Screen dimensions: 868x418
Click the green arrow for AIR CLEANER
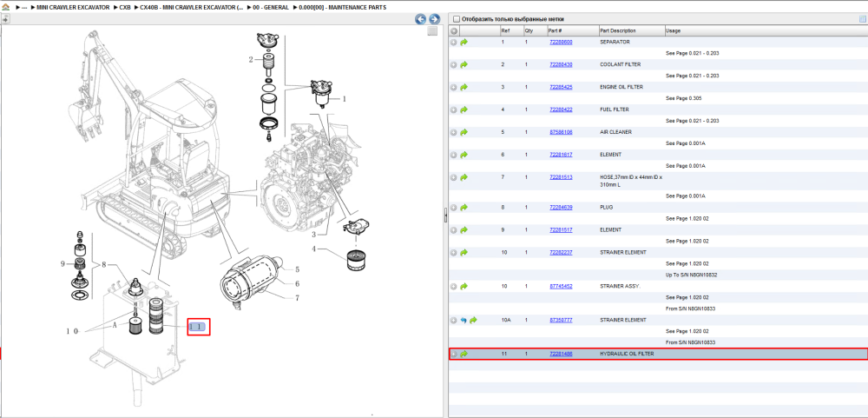click(464, 132)
